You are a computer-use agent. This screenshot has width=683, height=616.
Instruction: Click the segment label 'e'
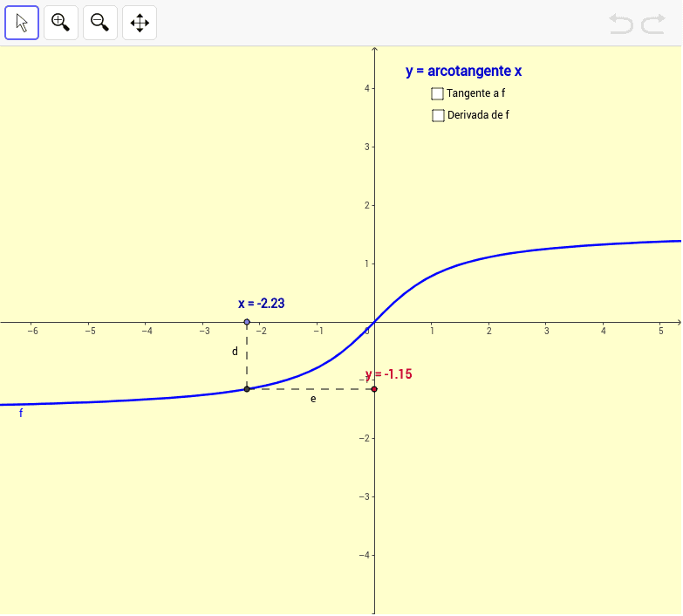coord(313,399)
